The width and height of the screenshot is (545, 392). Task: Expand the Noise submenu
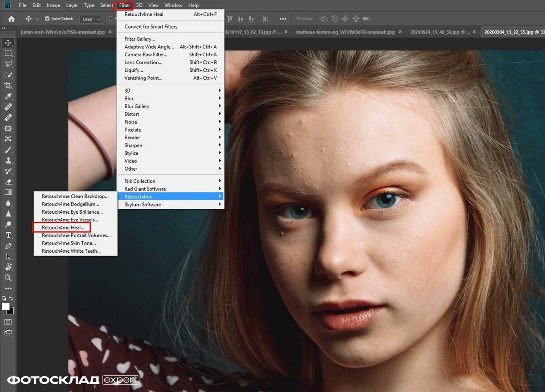point(171,122)
